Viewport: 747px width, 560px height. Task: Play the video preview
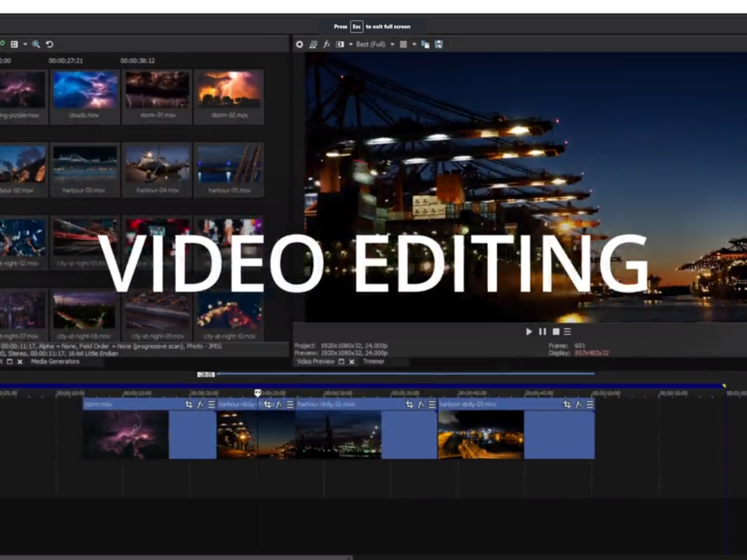pos(529,332)
